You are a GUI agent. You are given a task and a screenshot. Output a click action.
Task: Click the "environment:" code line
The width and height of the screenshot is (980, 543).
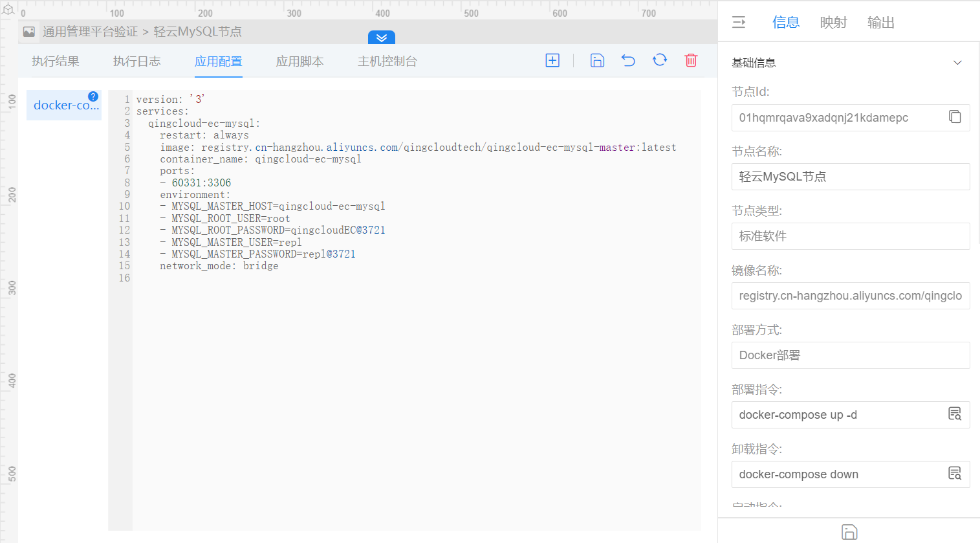click(x=195, y=194)
